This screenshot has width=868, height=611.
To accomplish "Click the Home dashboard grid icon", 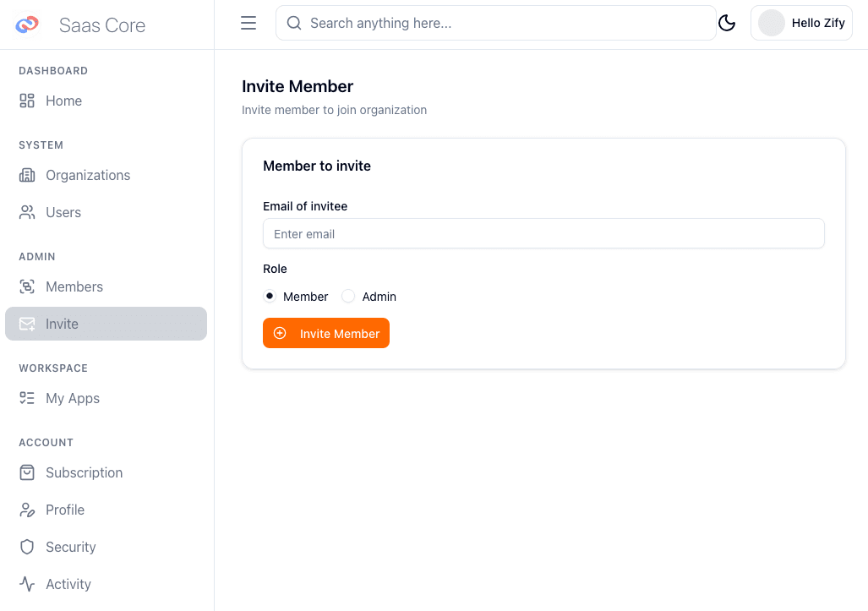I will point(27,101).
